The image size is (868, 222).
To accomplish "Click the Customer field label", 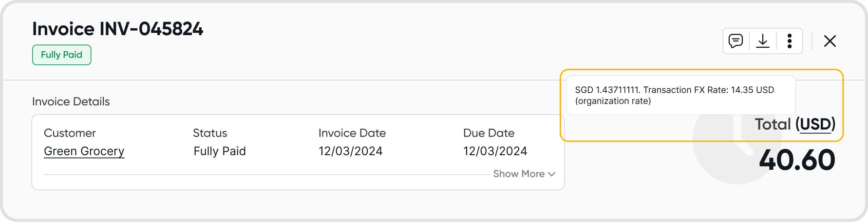I will pyautogui.click(x=70, y=133).
